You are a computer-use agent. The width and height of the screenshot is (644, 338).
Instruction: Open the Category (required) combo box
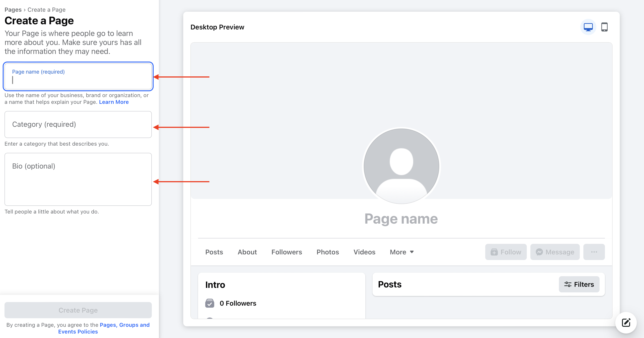(78, 124)
